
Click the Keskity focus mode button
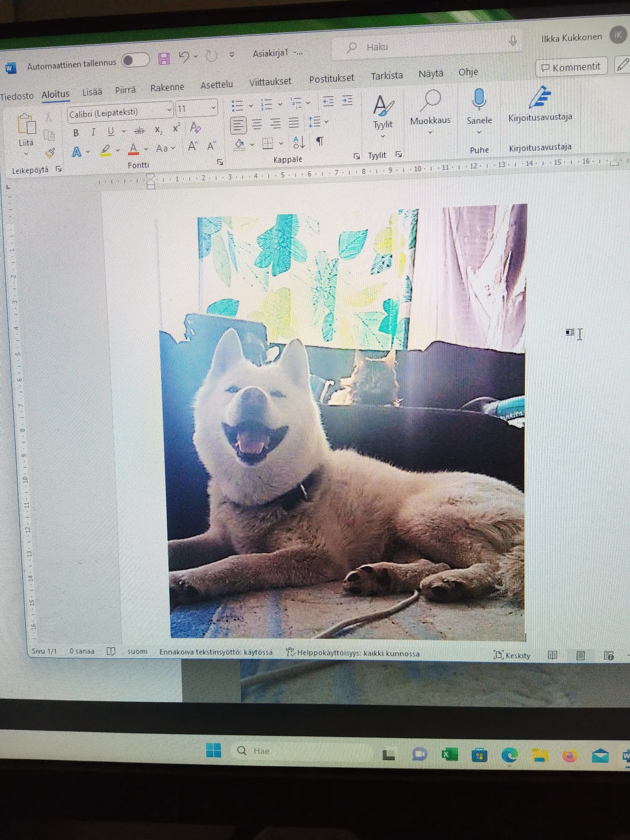(512, 655)
